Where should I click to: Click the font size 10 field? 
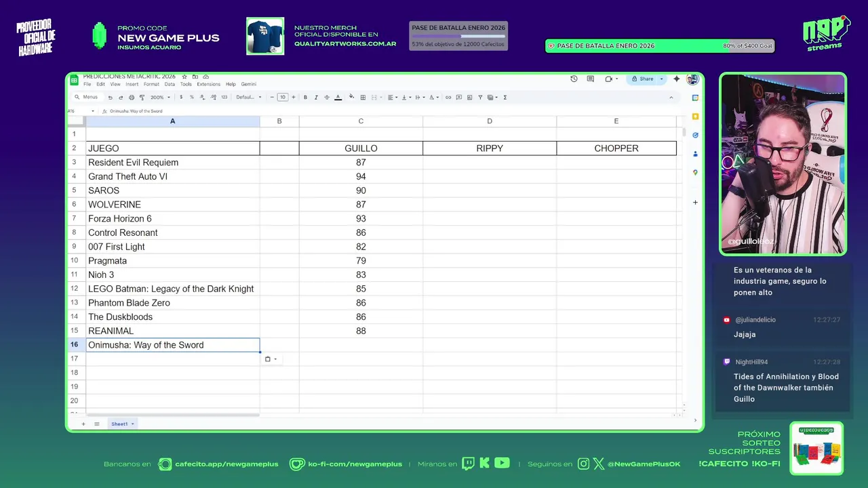(283, 97)
